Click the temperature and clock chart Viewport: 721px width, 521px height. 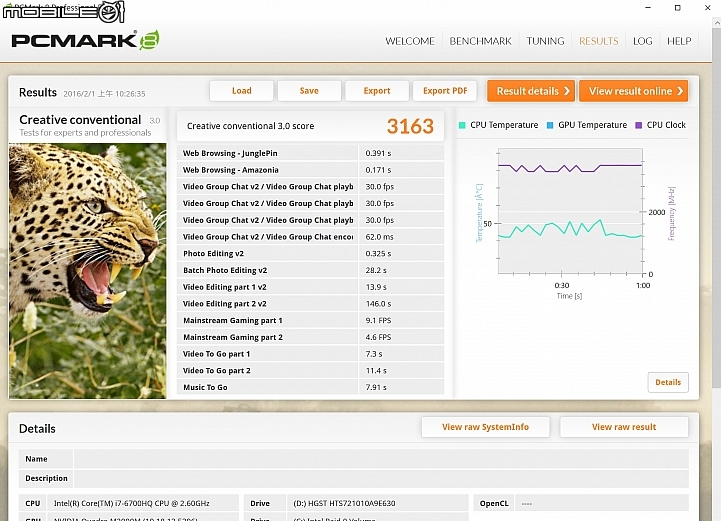point(570,211)
